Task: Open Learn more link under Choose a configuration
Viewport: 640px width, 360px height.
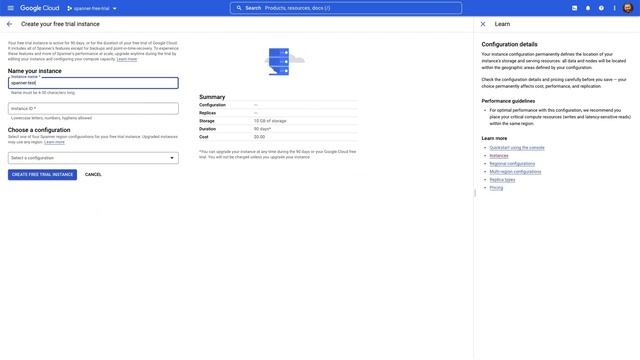Action: point(54,142)
